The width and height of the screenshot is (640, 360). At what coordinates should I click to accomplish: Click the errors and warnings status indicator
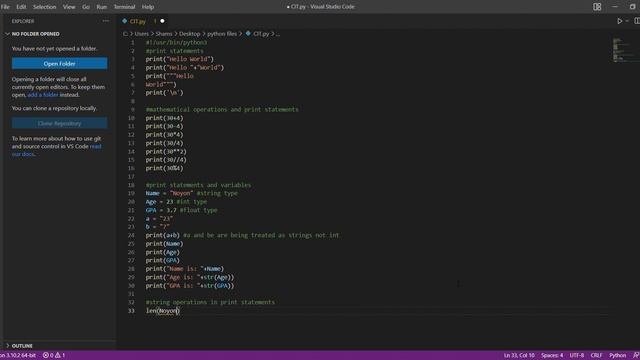[54, 356]
